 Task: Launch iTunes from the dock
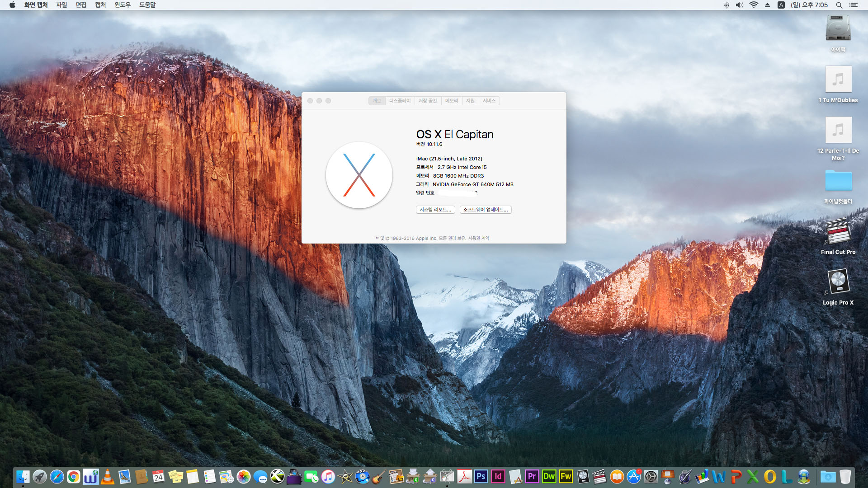tap(328, 477)
